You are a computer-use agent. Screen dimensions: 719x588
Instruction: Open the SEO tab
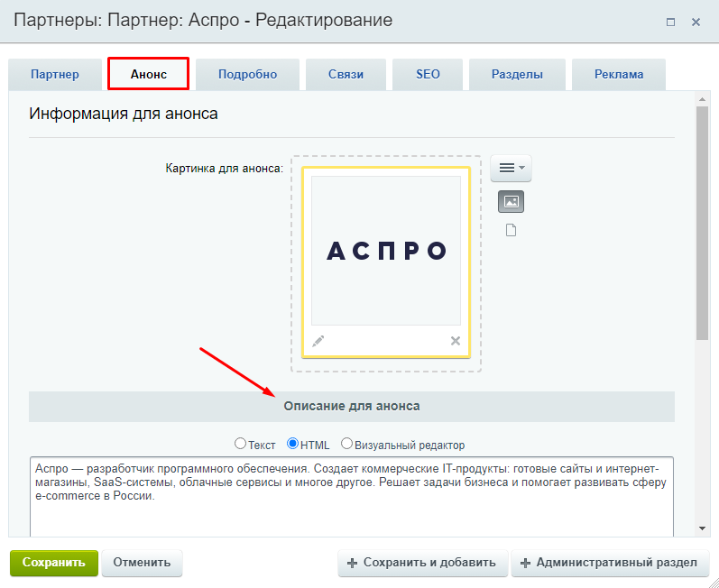pyautogui.click(x=428, y=74)
